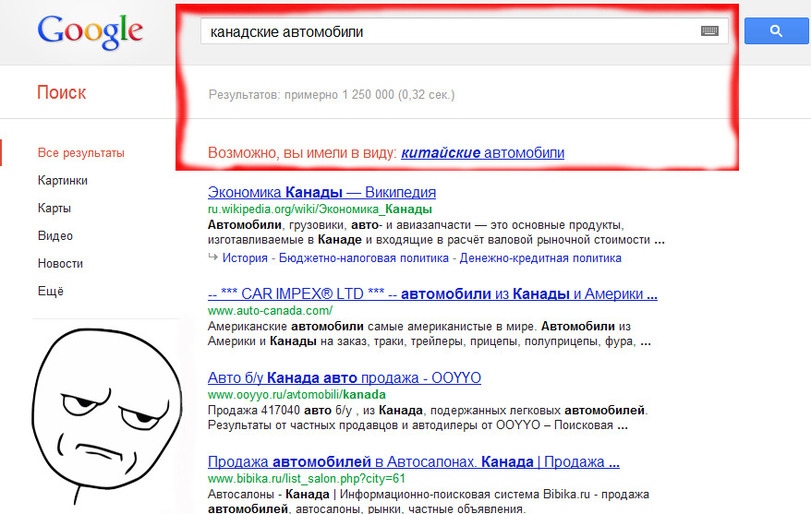
Task: Select 'Все результаты' in the sidebar
Action: 81,153
